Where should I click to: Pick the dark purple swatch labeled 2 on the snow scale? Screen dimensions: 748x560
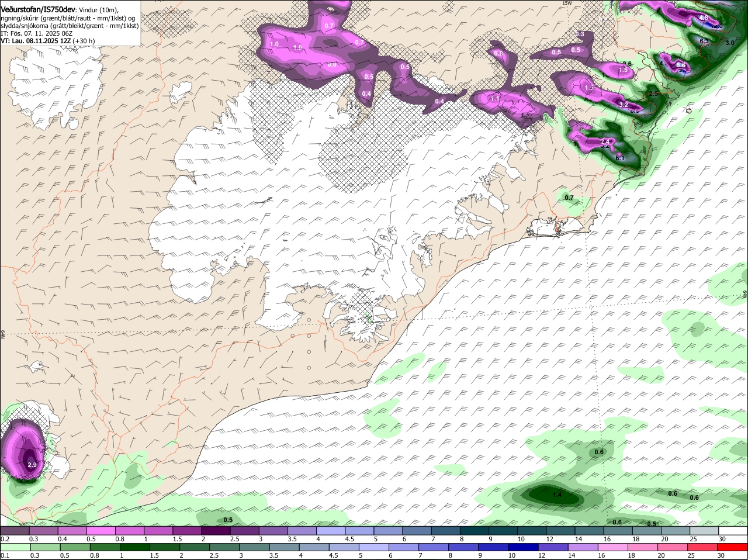coord(216,531)
